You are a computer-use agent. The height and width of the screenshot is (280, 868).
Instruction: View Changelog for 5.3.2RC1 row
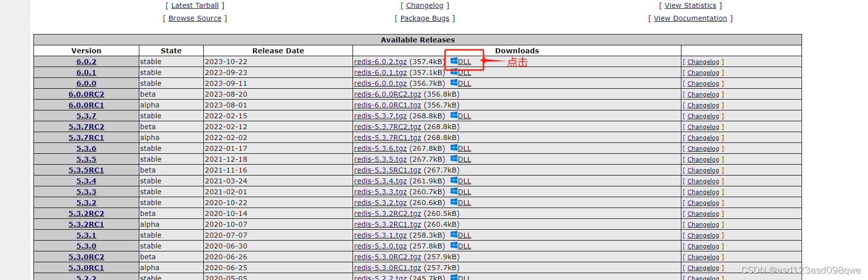click(x=703, y=225)
